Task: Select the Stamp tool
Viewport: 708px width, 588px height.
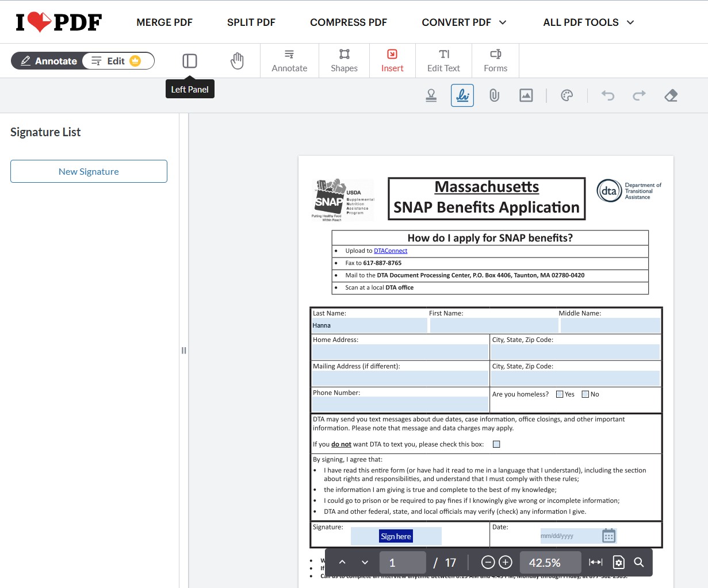Action: (x=431, y=95)
